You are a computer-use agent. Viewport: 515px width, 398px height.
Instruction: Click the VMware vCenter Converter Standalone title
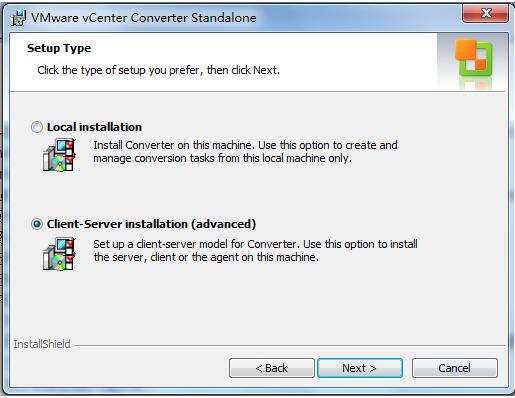tap(144, 18)
